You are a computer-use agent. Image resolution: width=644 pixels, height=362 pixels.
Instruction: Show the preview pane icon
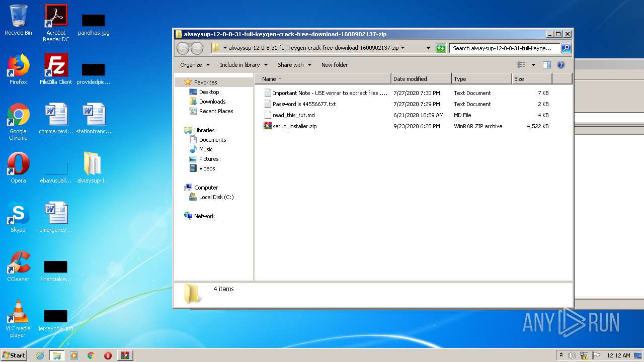tap(547, 65)
